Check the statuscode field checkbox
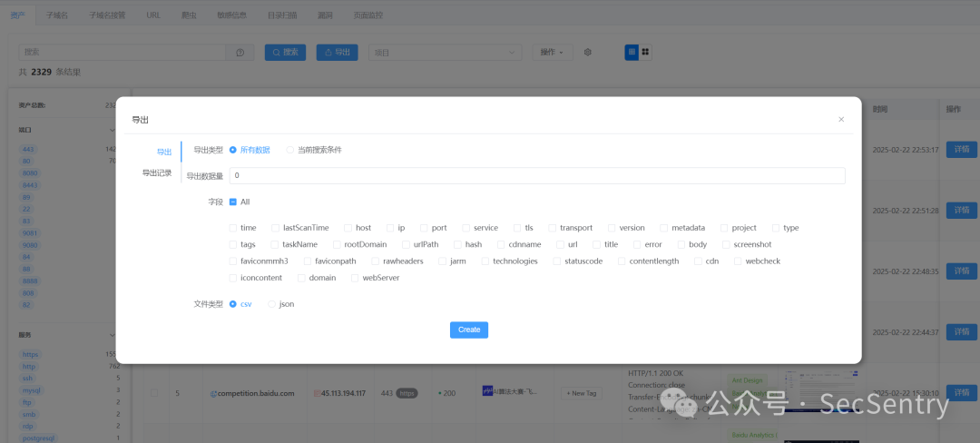Image resolution: width=980 pixels, height=443 pixels. tap(557, 261)
